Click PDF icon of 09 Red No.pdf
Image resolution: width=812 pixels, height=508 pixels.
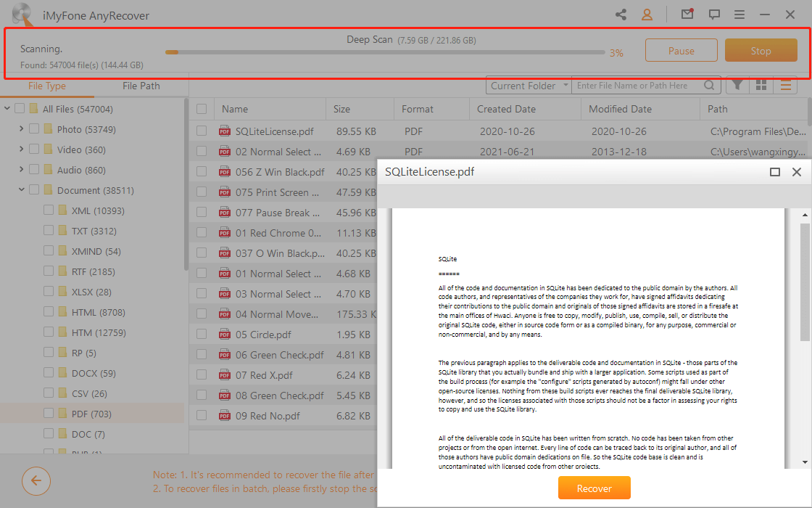225,416
